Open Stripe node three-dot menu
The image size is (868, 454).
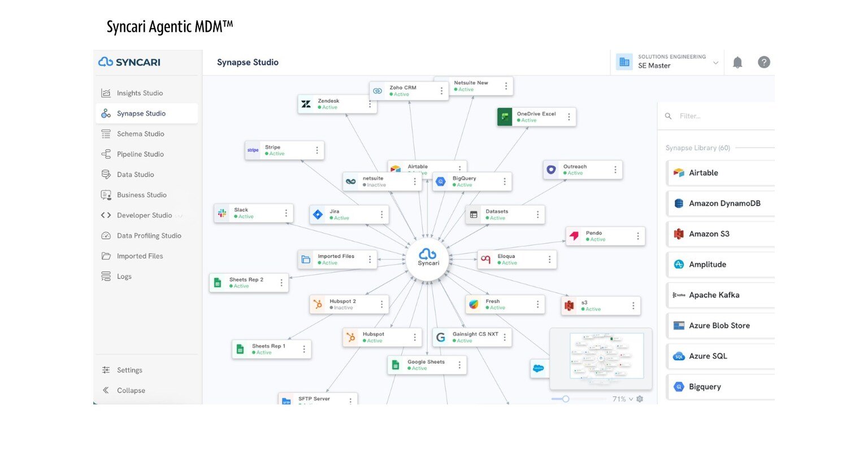click(x=317, y=150)
